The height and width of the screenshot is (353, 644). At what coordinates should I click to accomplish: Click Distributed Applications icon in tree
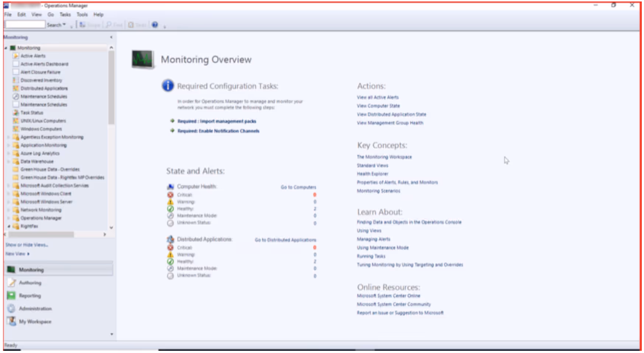coord(16,88)
